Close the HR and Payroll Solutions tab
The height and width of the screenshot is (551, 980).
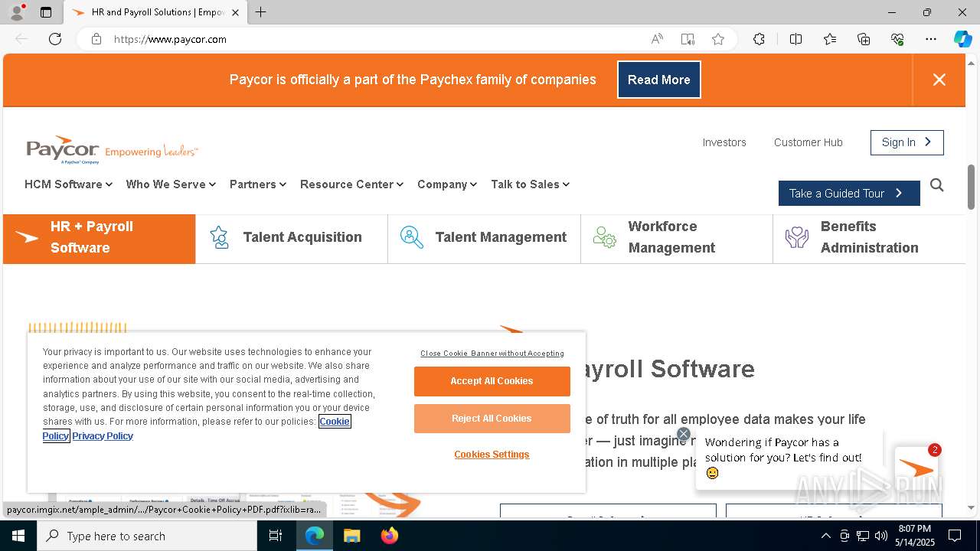(235, 12)
